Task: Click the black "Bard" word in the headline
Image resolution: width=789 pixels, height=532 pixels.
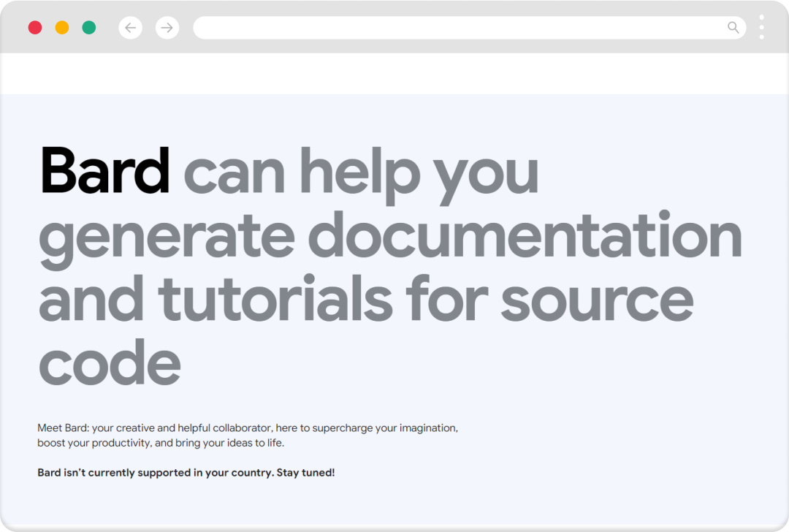Action: point(105,170)
